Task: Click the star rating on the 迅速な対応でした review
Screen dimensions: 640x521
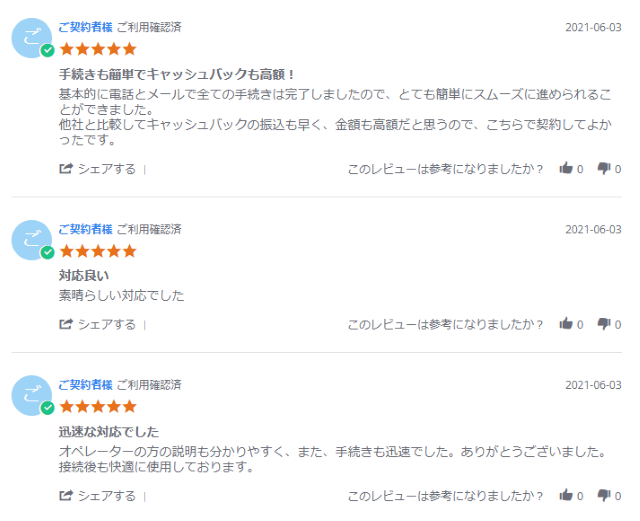Action: 98,406
